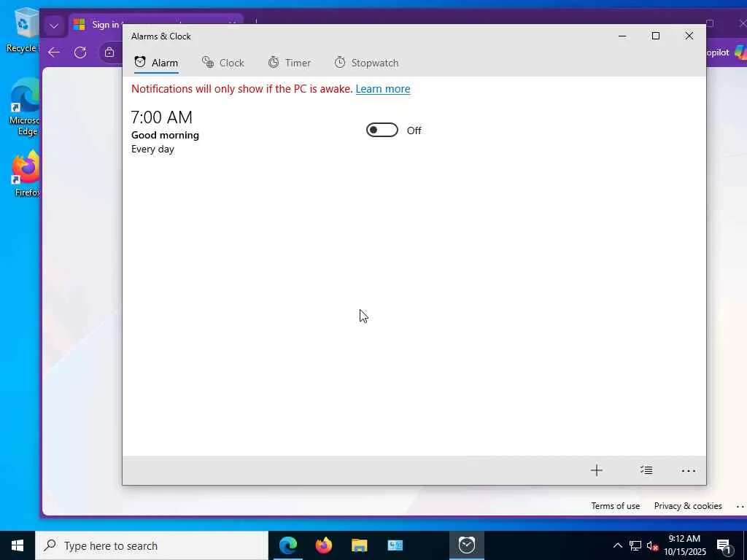Click Privacy & cookies link in browser
Image resolution: width=747 pixels, height=560 pixels.
point(688,506)
